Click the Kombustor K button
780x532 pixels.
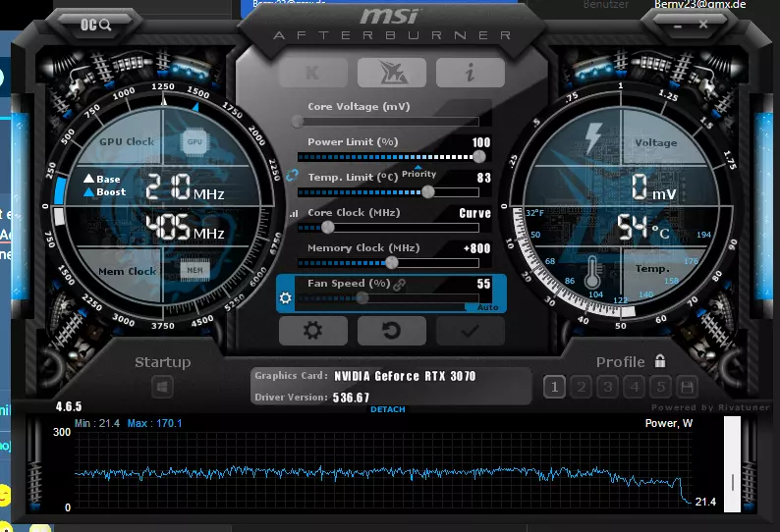[313, 73]
